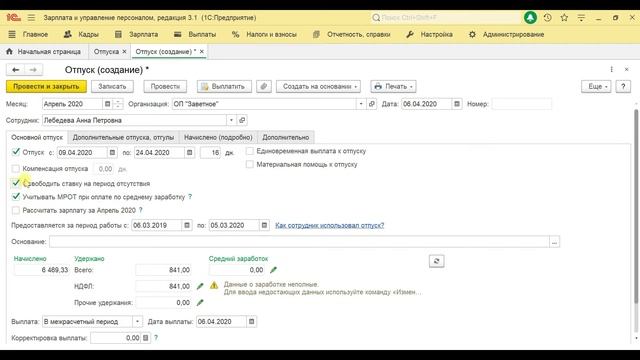Open Создать на основании dropdown
This screenshot has width=640, height=360.
[318, 87]
